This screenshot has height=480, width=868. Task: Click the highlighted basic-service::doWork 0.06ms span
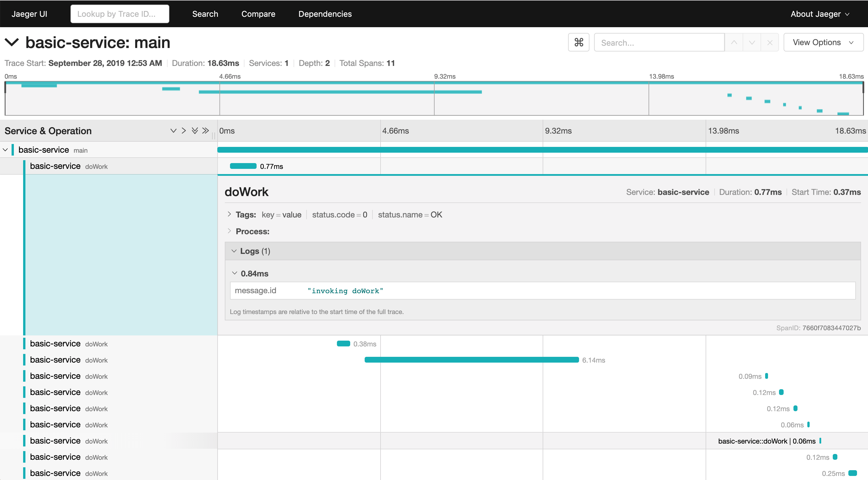(820, 441)
